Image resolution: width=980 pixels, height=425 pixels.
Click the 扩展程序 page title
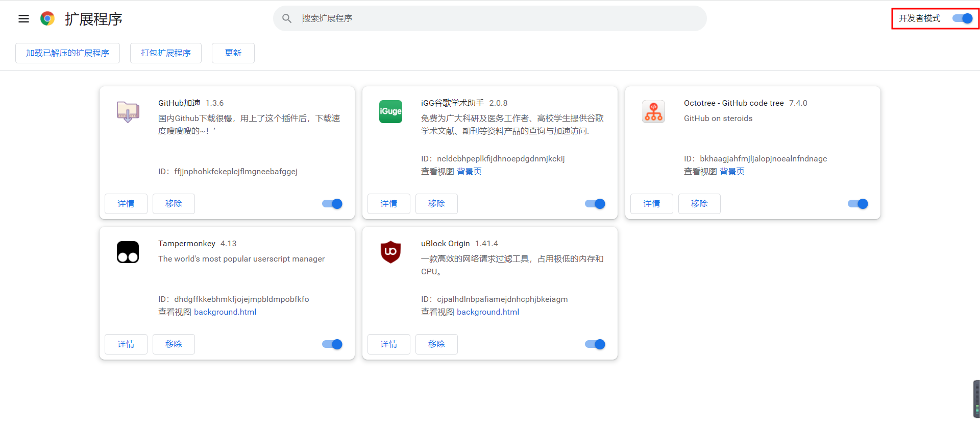pos(93,19)
